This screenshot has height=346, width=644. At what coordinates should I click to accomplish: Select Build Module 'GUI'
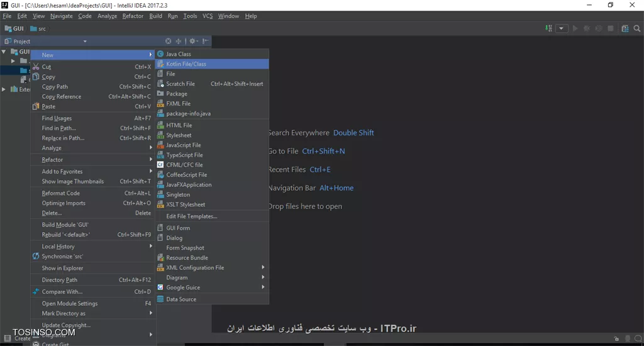tap(92, 225)
